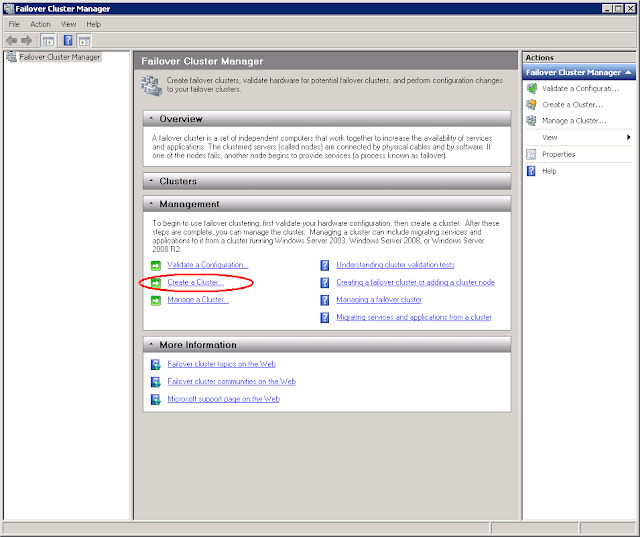Click web icon beside Failover cluster topics
The image size is (640, 537).
[x=156, y=364]
